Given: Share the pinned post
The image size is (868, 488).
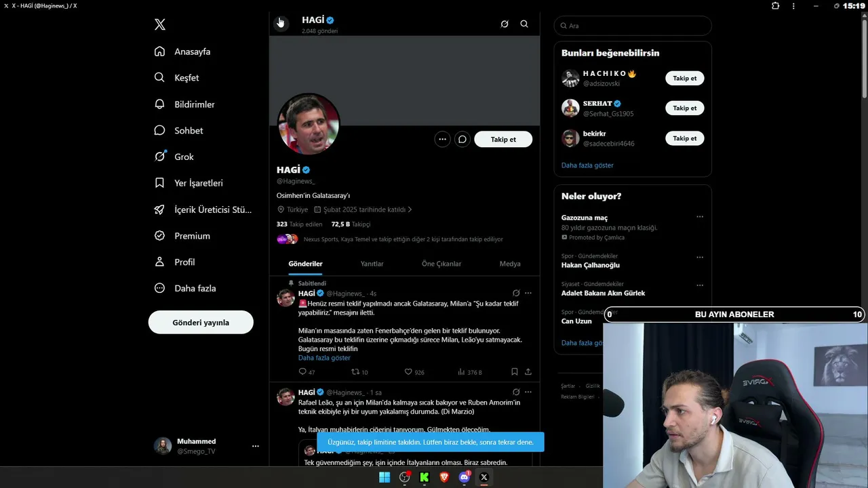Looking at the screenshot, I should point(528,372).
